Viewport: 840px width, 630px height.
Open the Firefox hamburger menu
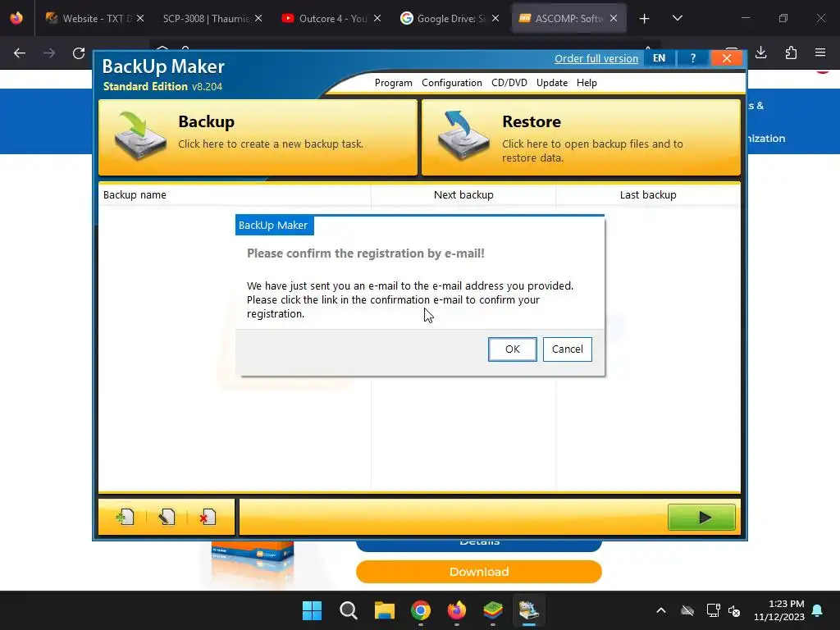click(820, 52)
